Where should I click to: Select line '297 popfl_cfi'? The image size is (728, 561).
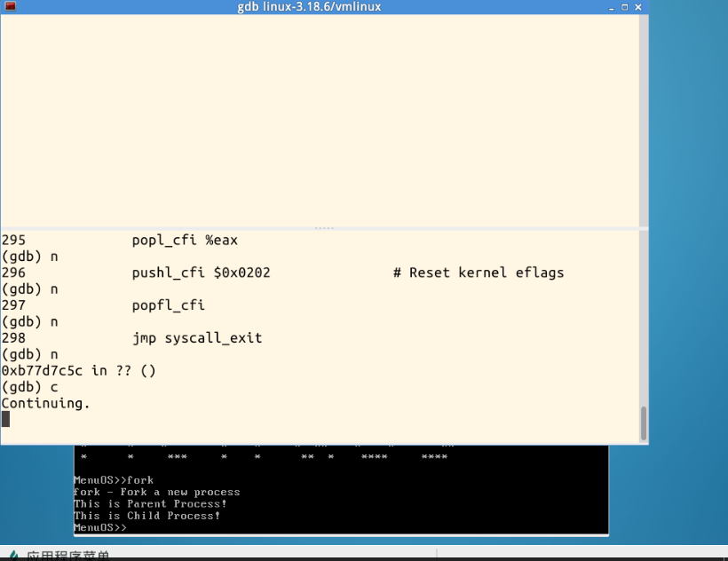pos(103,305)
